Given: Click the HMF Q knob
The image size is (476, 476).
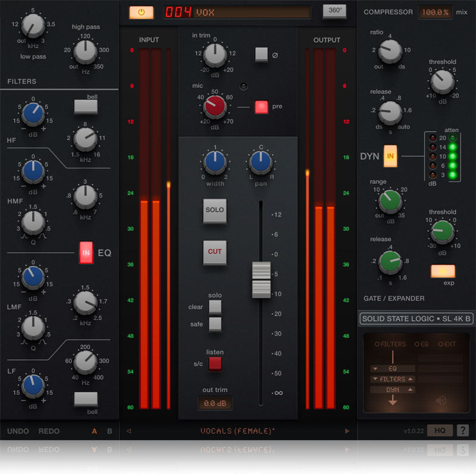Looking at the screenshot, I should (x=33, y=222).
